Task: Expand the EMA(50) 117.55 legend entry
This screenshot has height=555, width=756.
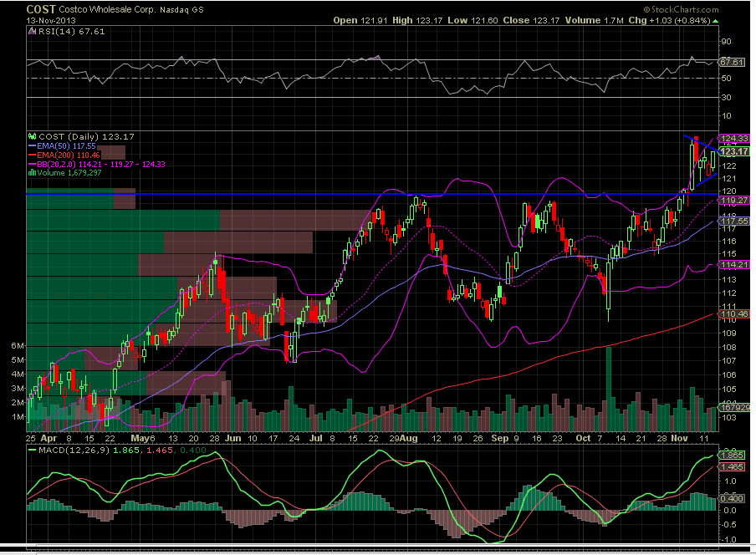Action: pyautogui.click(x=67, y=146)
